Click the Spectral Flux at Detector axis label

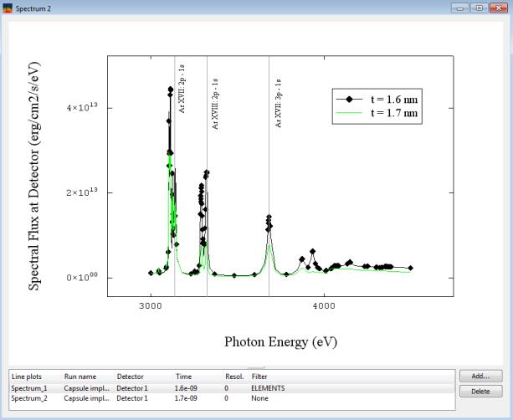click(x=36, y=173)
